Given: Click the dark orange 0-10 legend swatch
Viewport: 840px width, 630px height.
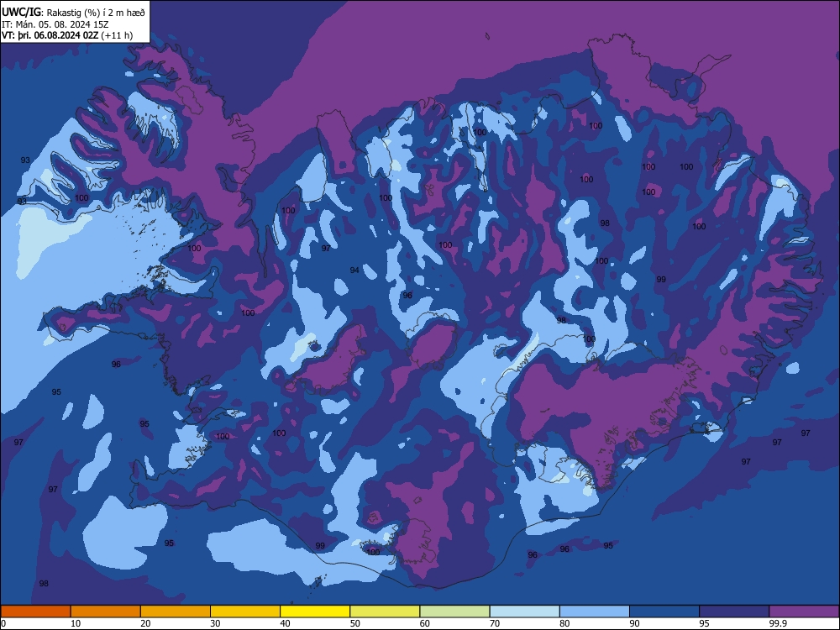Looking at the screenshot, I should pyautogui.click(x=35, y=612).
